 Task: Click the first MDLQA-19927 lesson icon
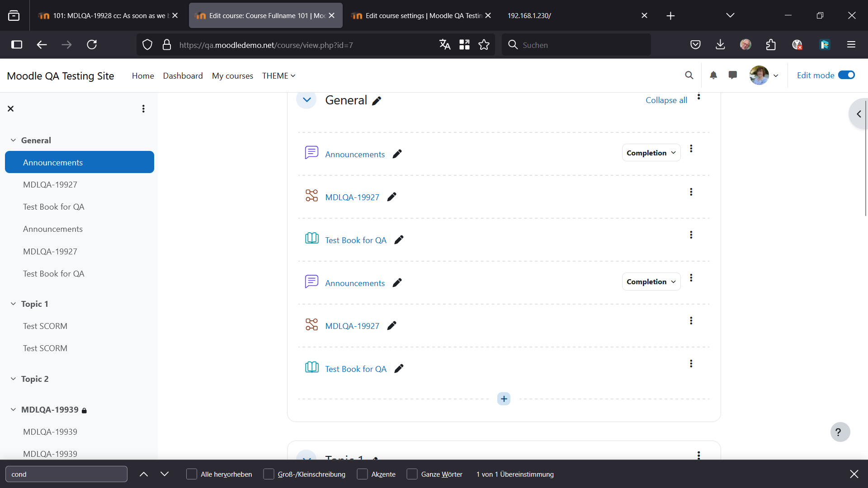(311, 196)
